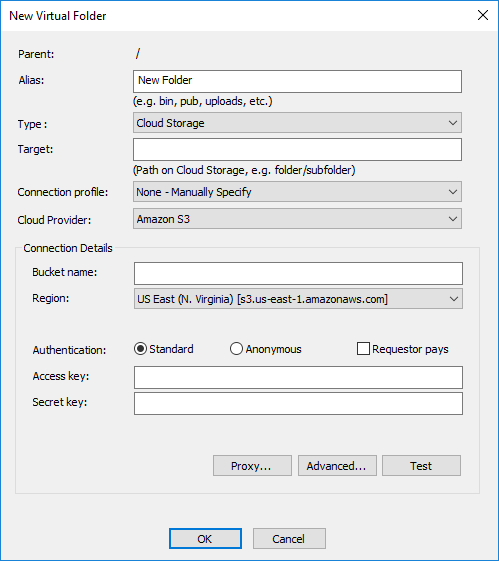Focus the Access key input field
The width and height of the screenshot is (499, 561).
(298, 377)
